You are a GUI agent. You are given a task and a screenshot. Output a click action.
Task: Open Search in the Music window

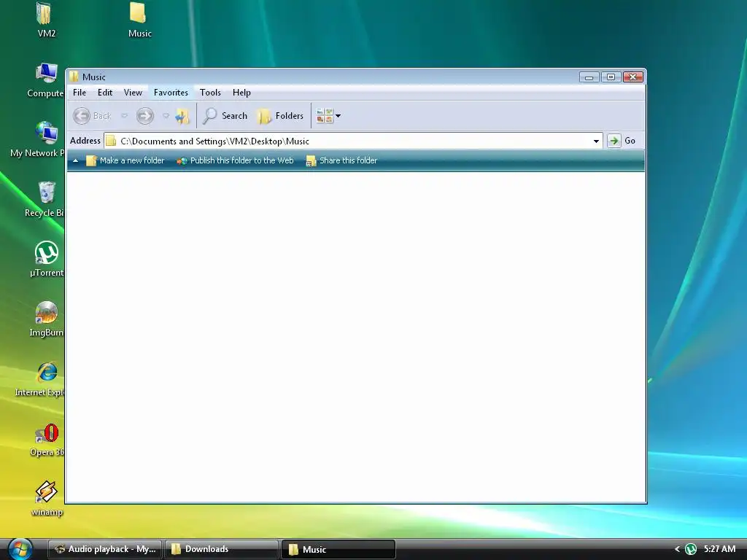click(225, 116)
